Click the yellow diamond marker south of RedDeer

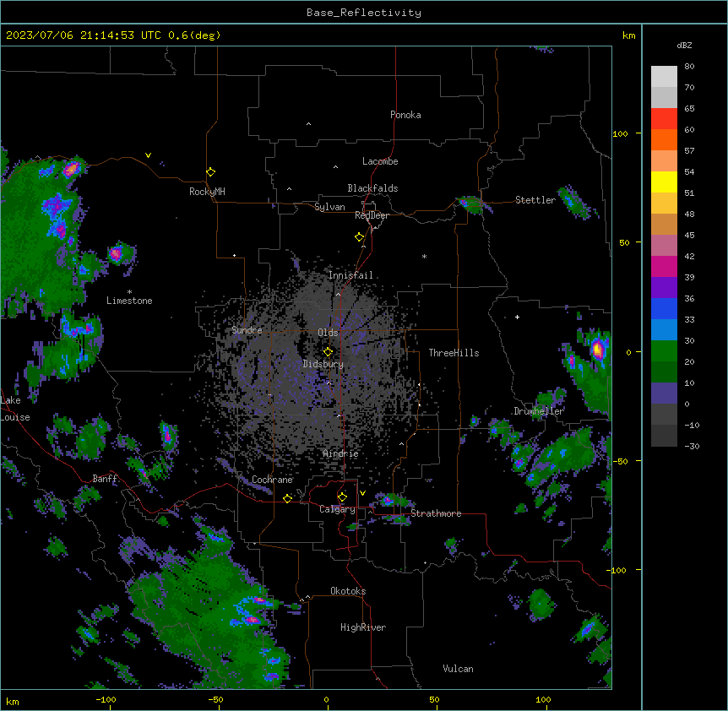coord(360,237)
